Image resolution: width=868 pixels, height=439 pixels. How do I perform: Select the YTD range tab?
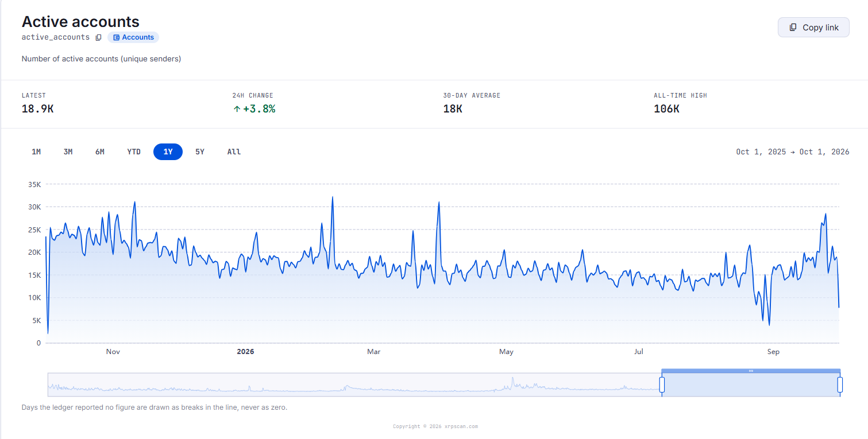[x=134, y=152]
